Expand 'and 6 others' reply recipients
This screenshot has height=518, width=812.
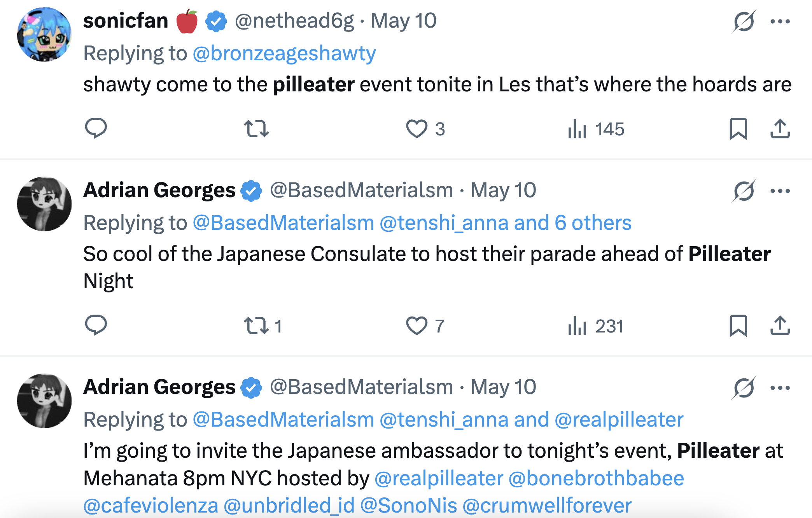click(x=572, y=223)
